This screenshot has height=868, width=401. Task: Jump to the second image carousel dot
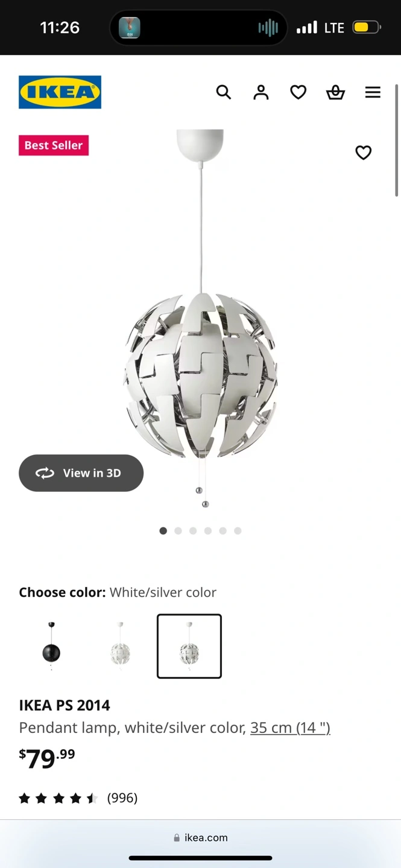click(178, 531)
